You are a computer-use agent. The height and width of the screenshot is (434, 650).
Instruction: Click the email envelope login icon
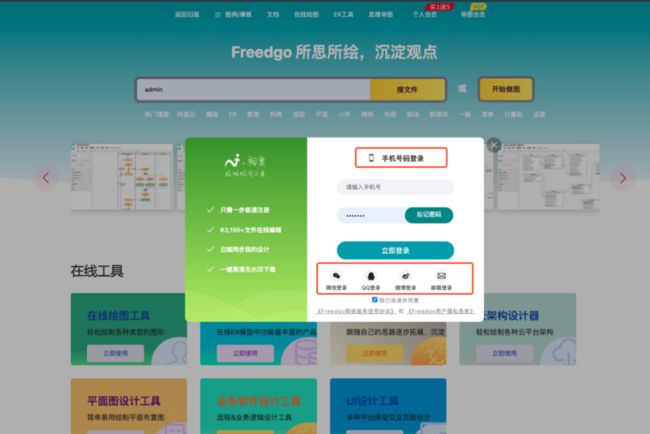pos(441,276)
